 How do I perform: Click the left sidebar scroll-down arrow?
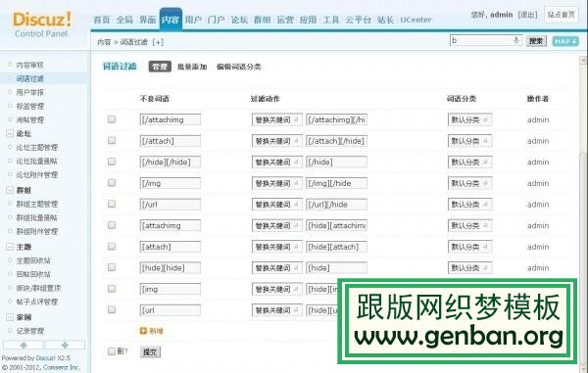click(x=65, y=345)
